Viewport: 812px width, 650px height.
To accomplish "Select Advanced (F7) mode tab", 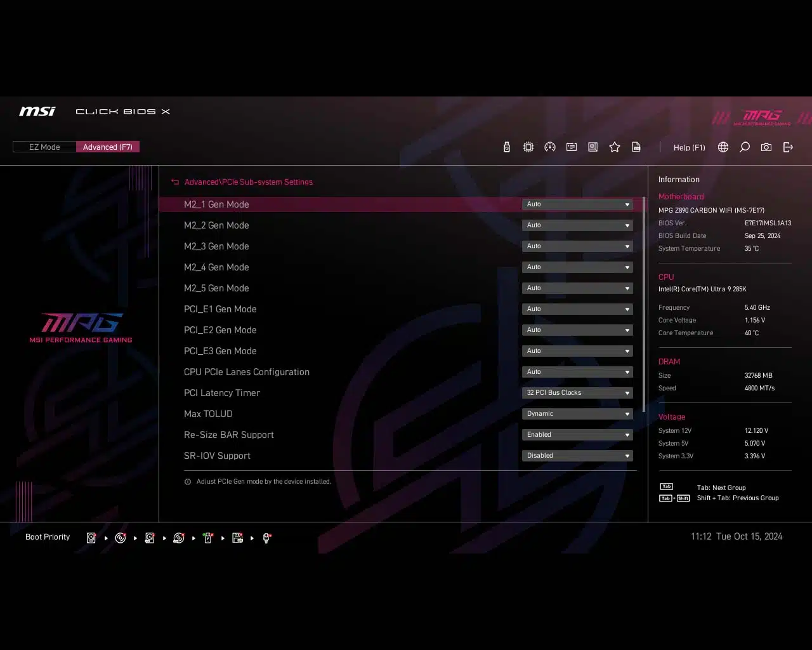I will tap(108, 147).
